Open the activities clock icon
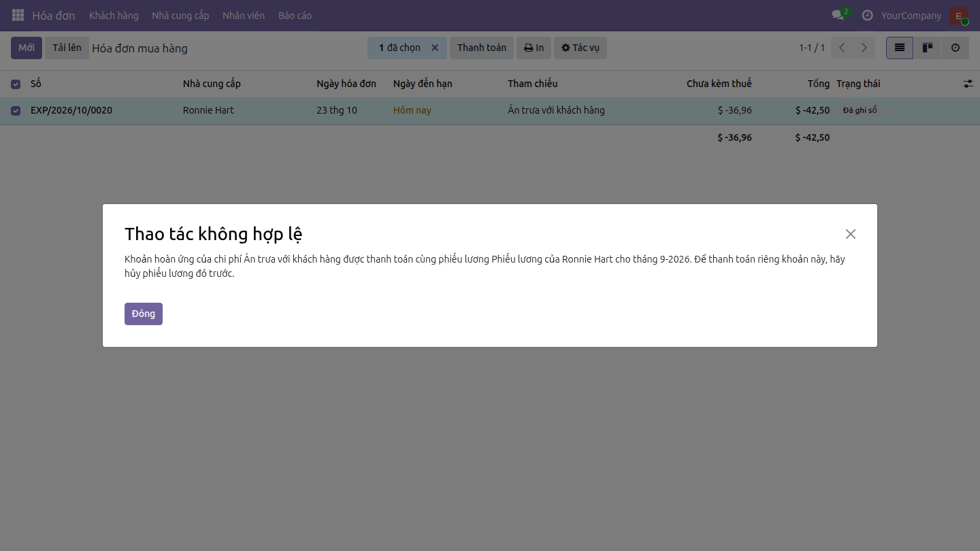Viewport: 980px width, 551px height. pyautogui.click(x=867, y=15)
